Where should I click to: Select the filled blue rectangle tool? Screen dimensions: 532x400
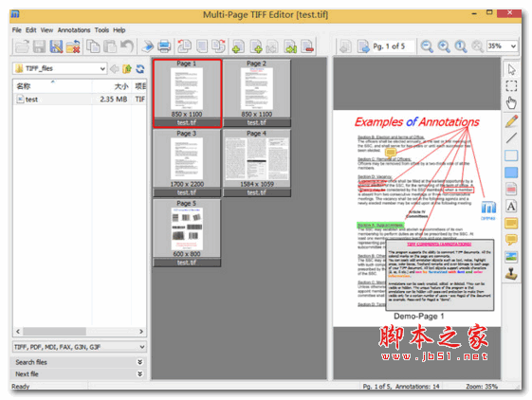(511, 173)
